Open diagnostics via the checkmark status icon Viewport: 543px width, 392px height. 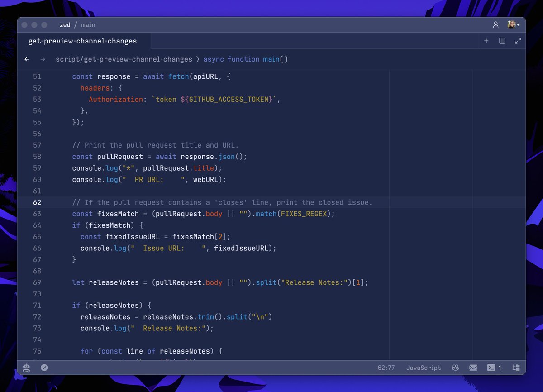pyautogui.click(x=44, y=368)
